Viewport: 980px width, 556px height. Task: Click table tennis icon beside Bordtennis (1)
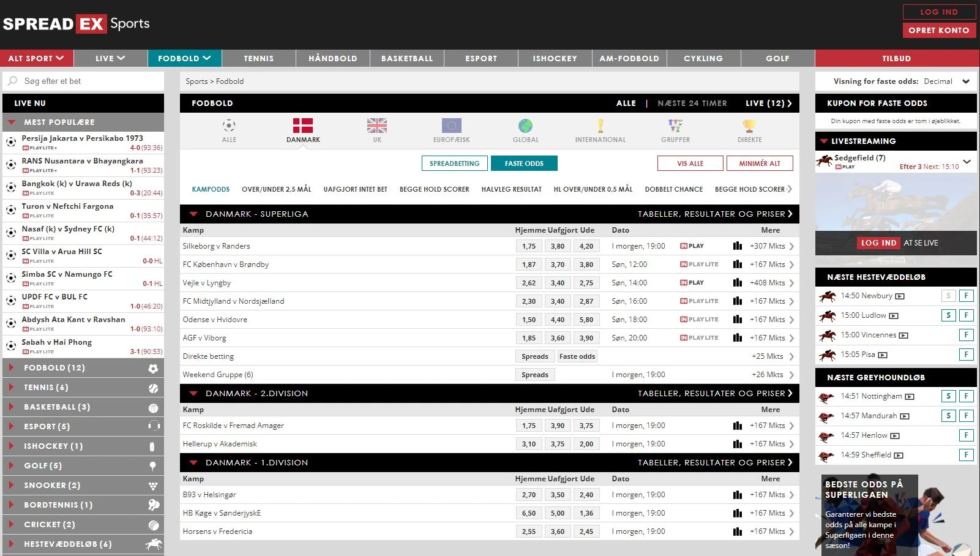point(154,505)
